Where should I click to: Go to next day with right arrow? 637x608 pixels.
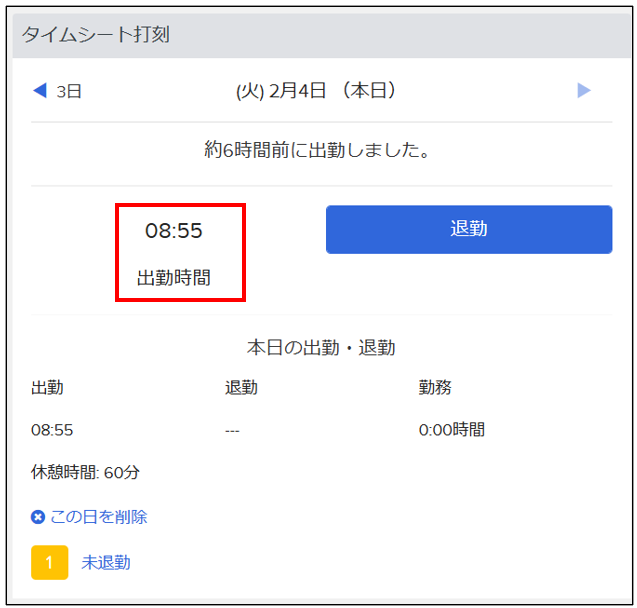(x=584, y=91)
